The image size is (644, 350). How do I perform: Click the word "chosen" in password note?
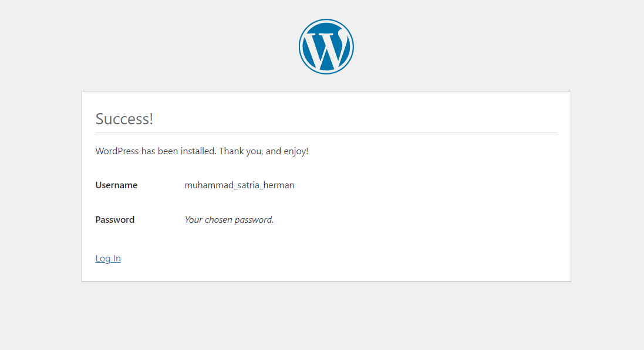coord(218,220)
